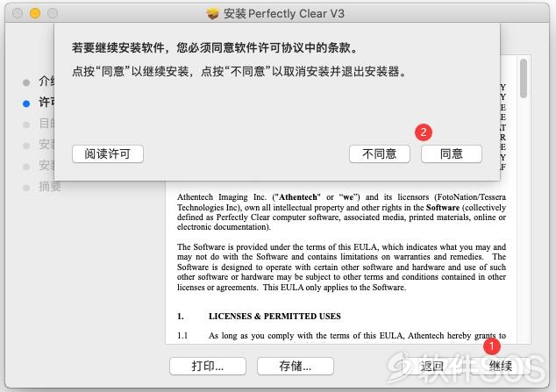Select the 摘要 (Summary) step in sidebar
Image resolution: width=556 pixels, height=392 pixels.
[x=50, y=187]
